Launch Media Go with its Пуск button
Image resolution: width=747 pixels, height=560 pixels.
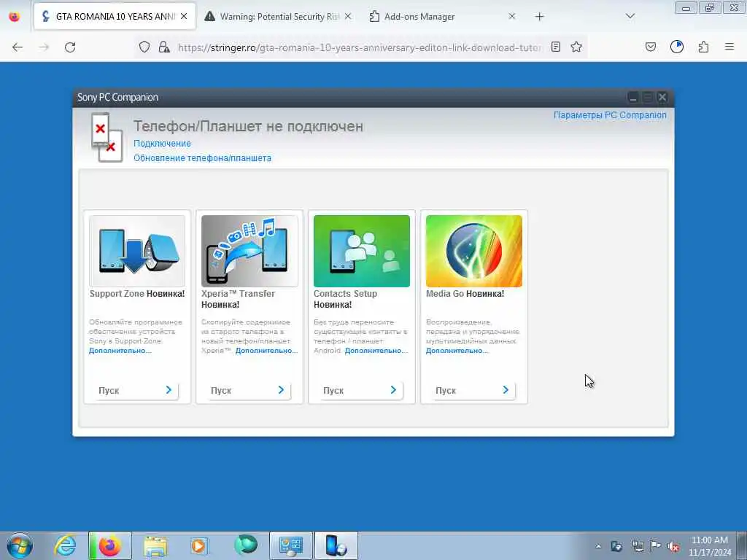point(473,390)
